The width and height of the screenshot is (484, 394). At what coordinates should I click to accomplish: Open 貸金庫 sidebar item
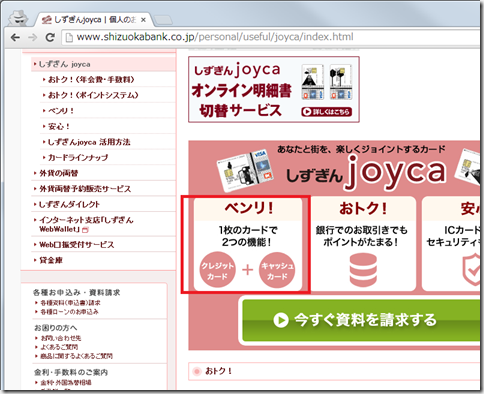tap(51, 260)
